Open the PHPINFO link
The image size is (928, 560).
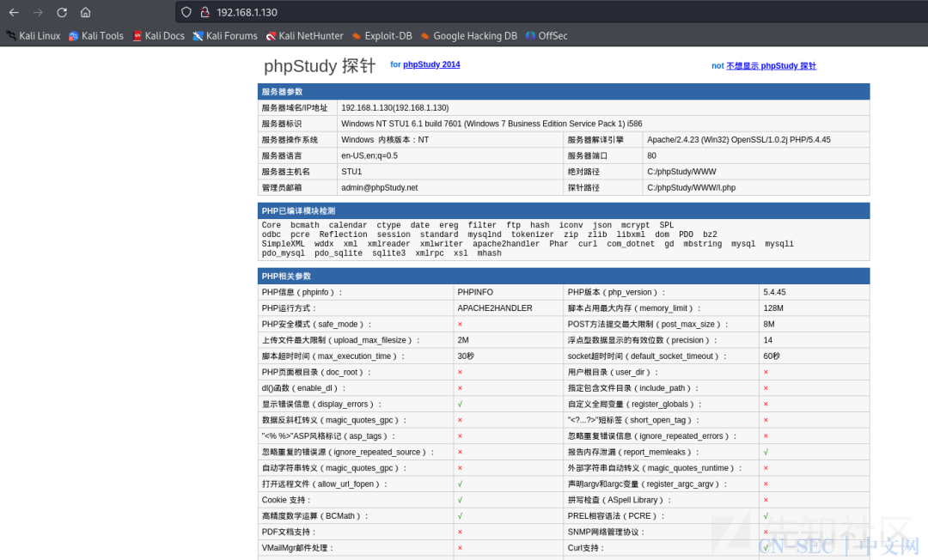point(475,292)
